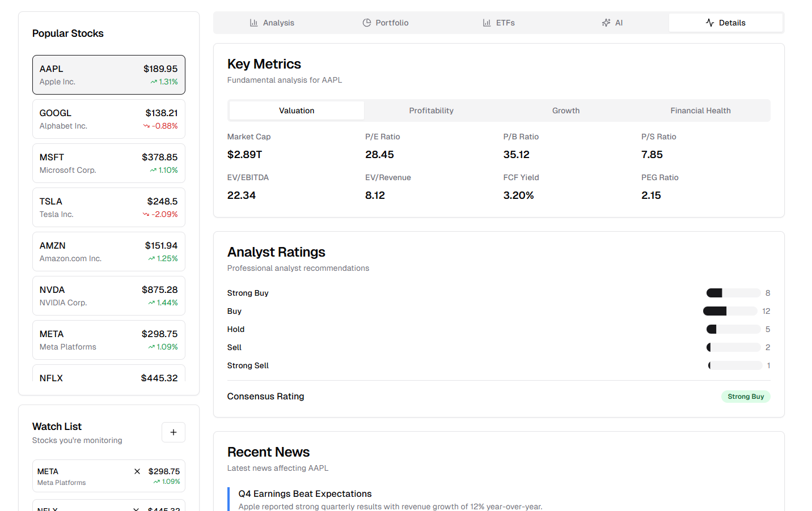
Task: Select the Details tab
Action: (x=726, y=23)
